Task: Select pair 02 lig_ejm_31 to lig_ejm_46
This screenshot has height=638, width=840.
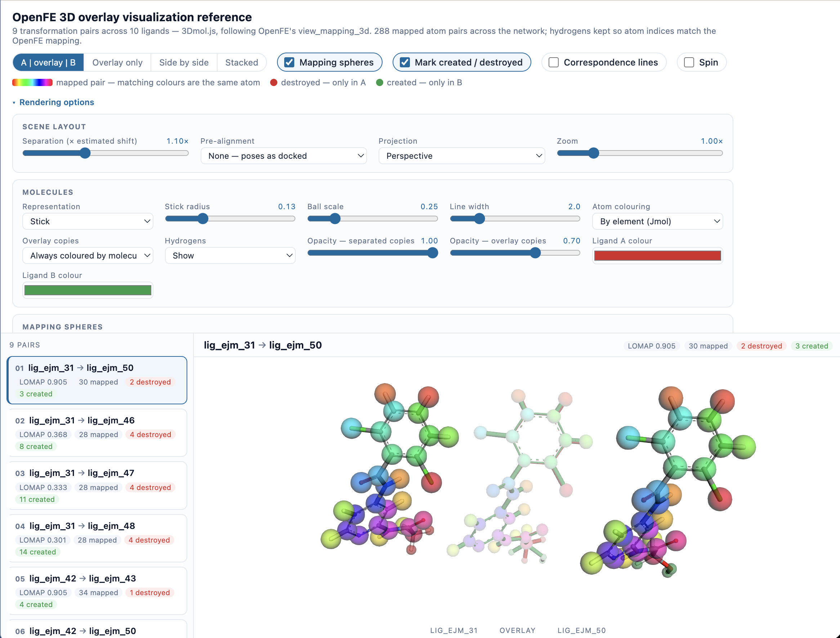Action: [97, 432]
